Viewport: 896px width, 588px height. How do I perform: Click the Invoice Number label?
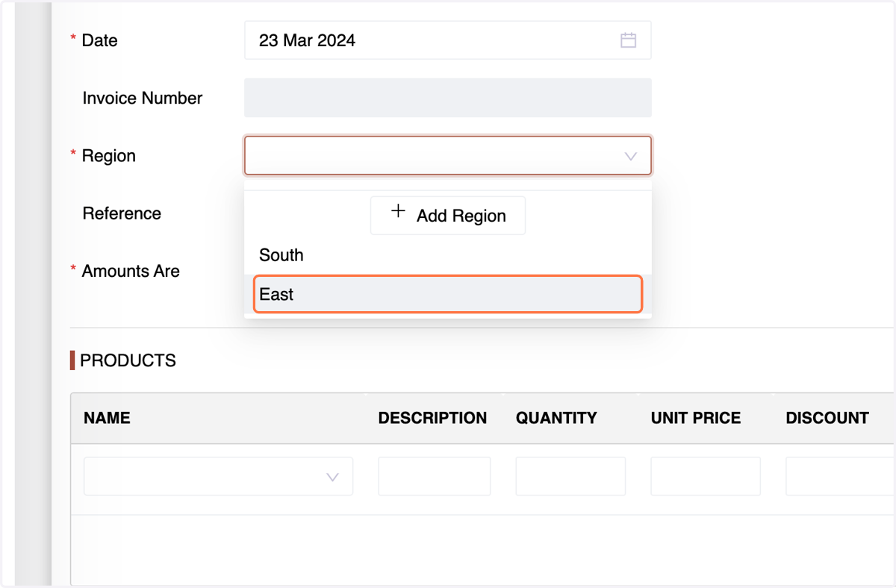pyautogui.click(x=143, y=98)
